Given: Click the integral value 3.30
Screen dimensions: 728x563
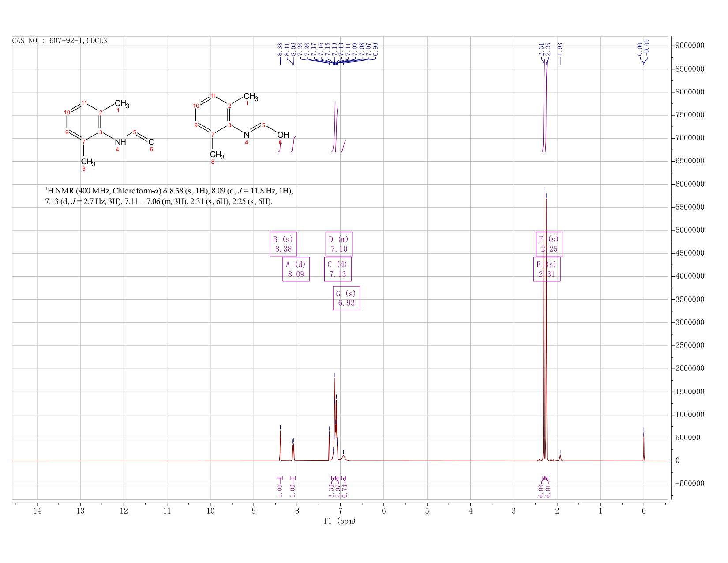Looking at the screenshot, I should 331,491.
